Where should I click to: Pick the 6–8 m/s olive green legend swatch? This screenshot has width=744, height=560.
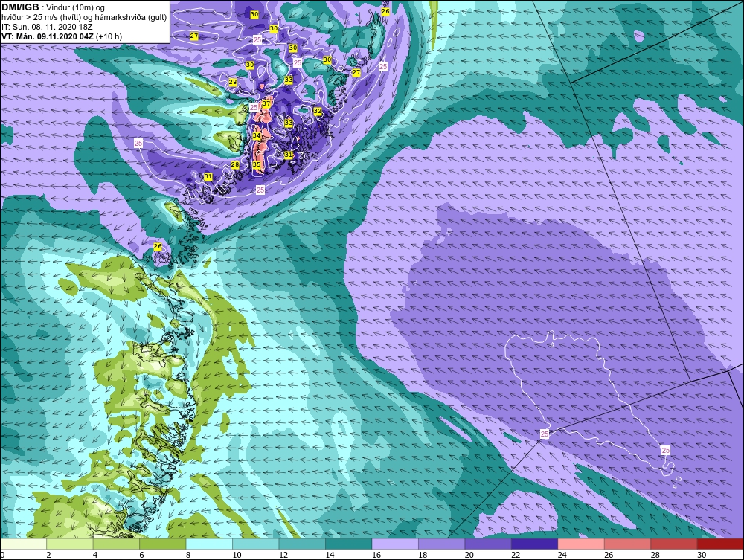pyautogui.click(x=163, y=544)
